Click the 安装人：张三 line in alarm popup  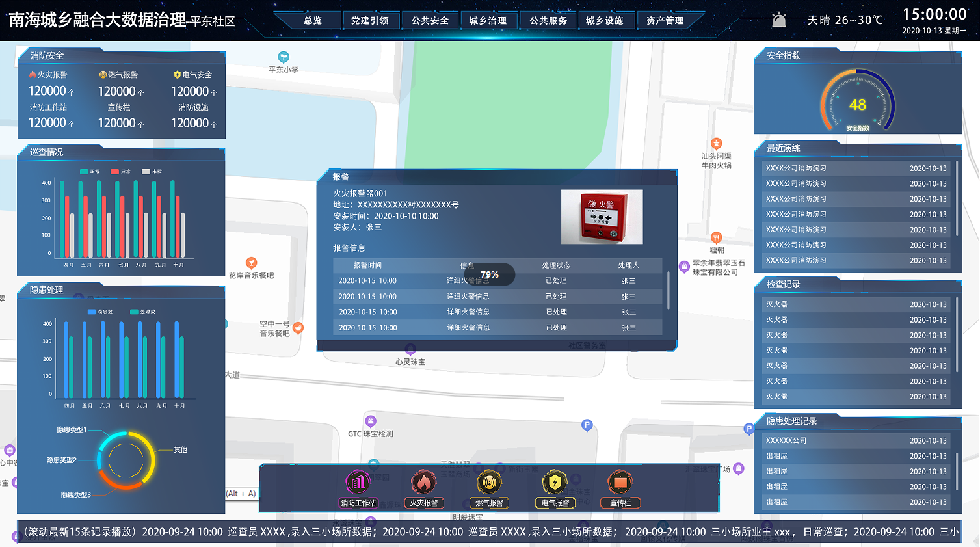click(358, 228)
